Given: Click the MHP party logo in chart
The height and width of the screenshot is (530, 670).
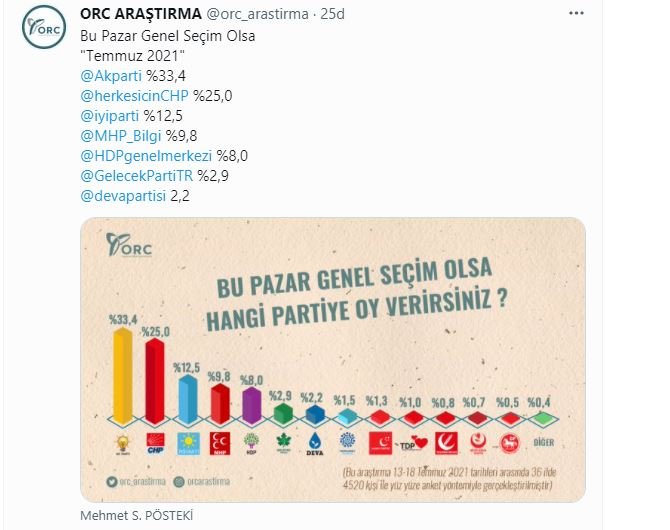Looking at the screenshot, I should tap(220, 443).
